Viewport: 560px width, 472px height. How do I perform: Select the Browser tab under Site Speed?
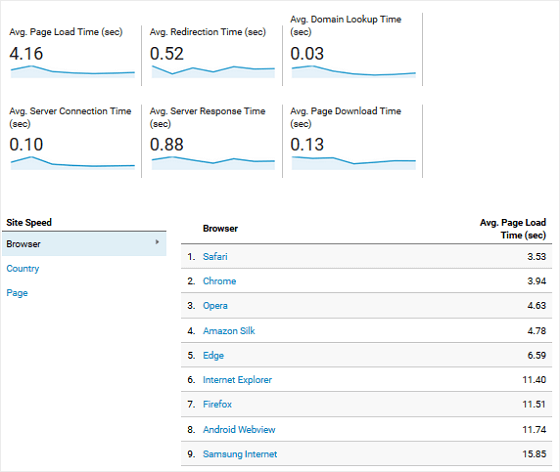84,244
